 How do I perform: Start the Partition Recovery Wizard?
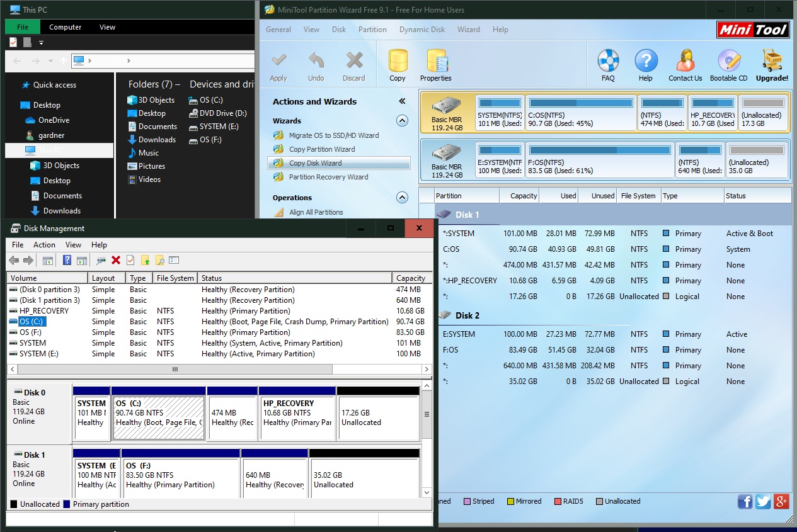(328, 177)
